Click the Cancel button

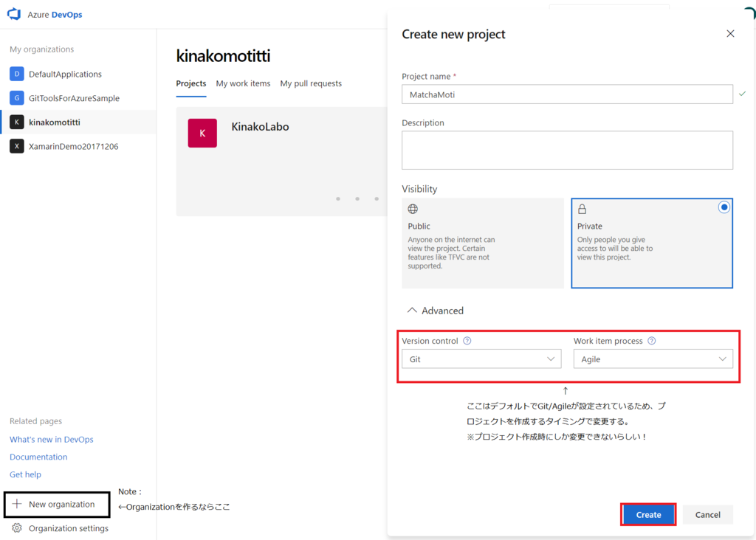click(x=708, y=514)
